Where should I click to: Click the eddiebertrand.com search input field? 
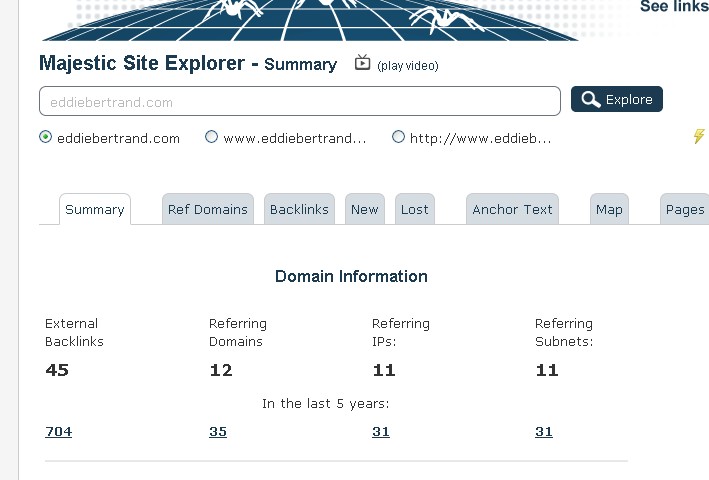tap(300, 101)
